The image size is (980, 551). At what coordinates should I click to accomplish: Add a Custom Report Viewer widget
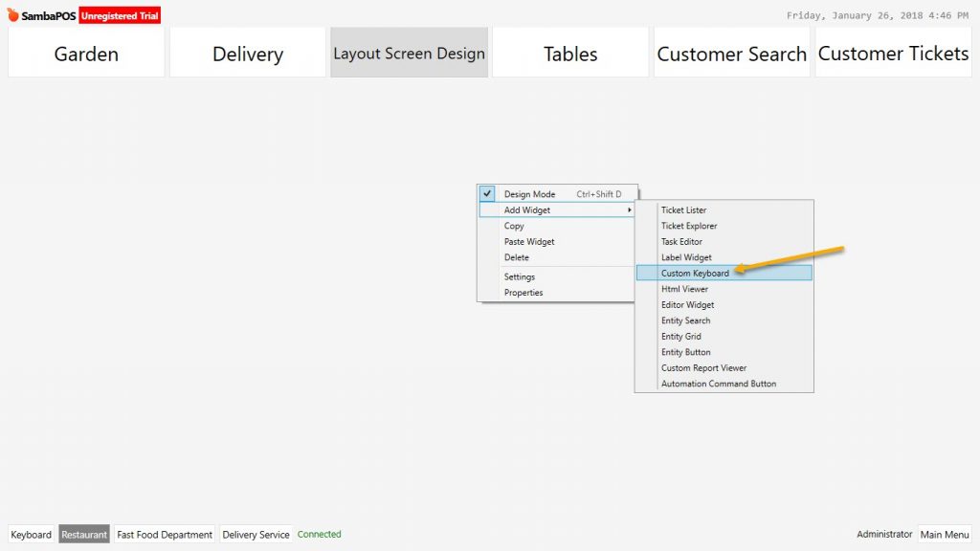[724, 367]
